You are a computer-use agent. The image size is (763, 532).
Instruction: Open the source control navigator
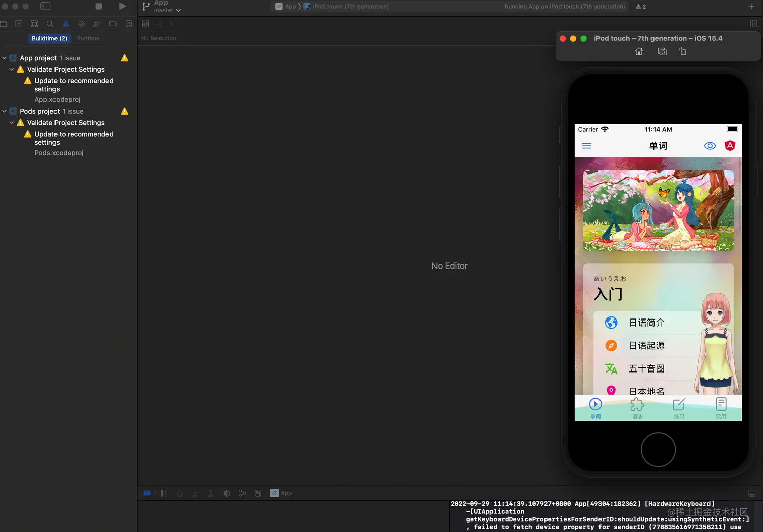[19, 24]
